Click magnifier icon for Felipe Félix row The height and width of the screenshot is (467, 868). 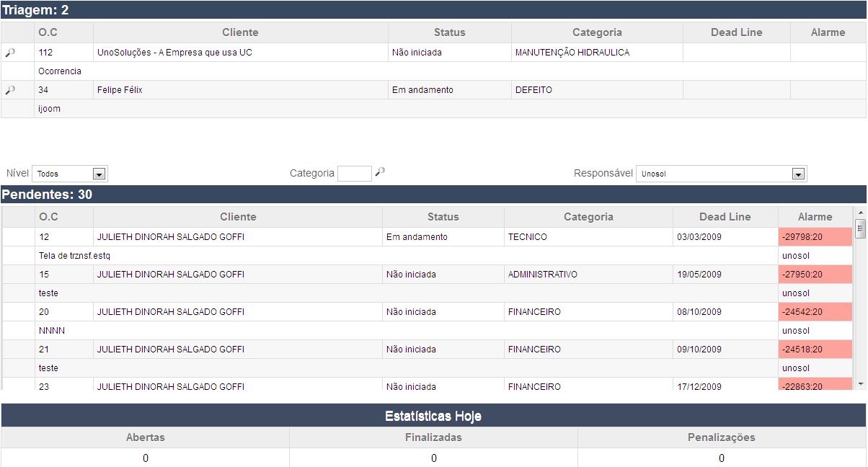click(10, 90)
